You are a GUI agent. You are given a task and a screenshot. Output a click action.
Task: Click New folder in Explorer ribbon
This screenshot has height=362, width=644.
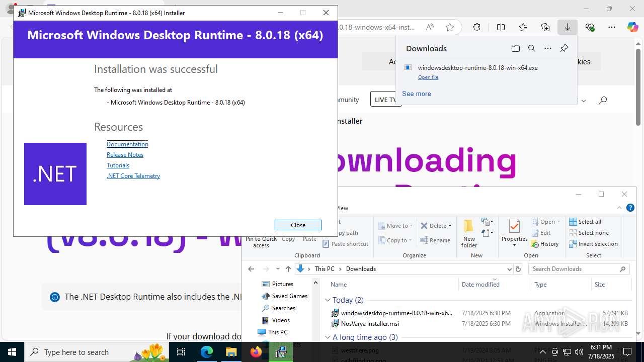click(469, 234)
